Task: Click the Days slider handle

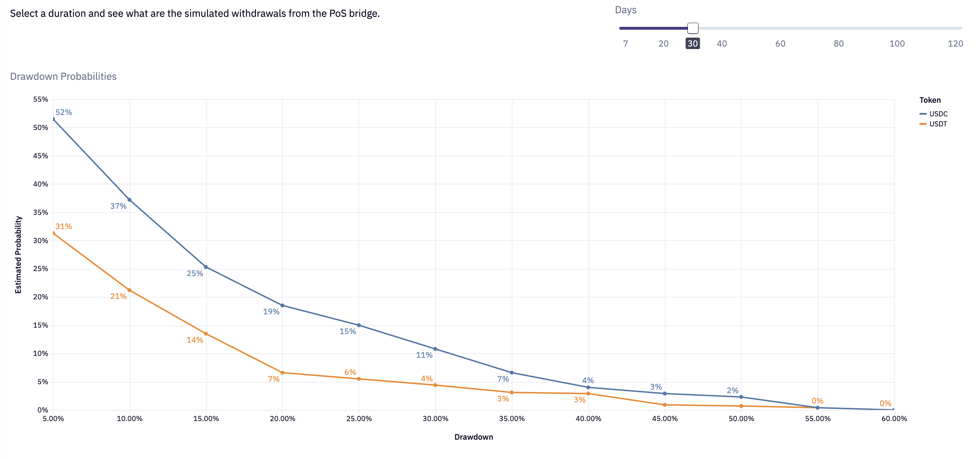Action: (693, 28)
